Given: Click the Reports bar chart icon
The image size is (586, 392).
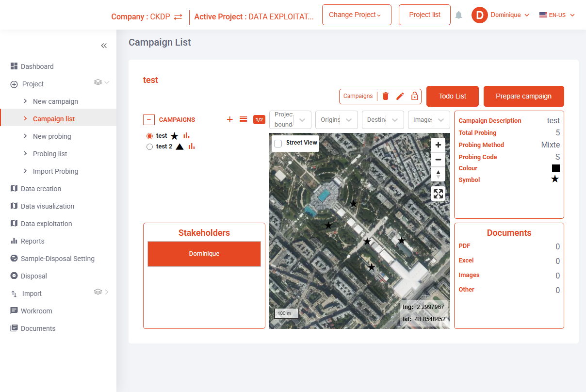Looking at the screenshot, I should click(14, 241).
